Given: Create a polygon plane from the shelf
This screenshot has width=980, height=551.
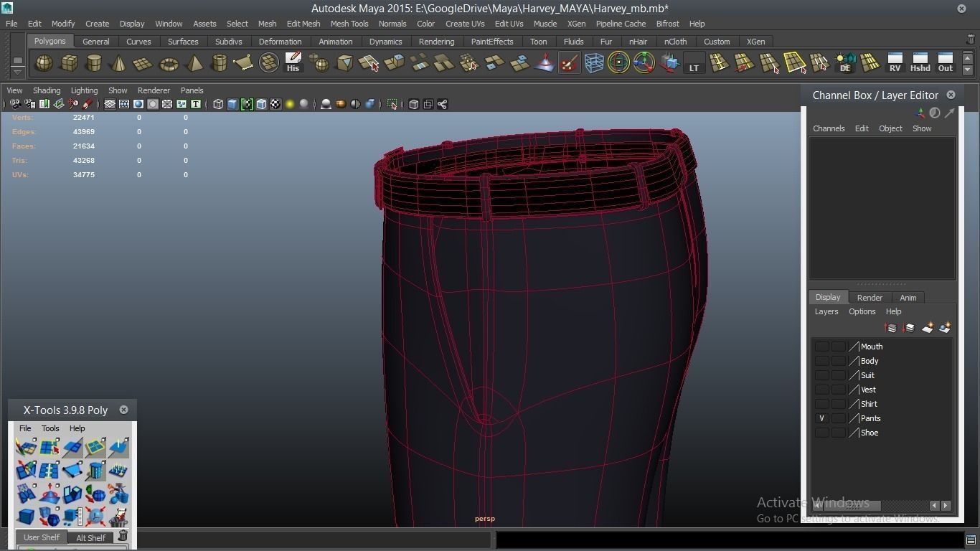Looking at the screenshot, I should [143, 63].
